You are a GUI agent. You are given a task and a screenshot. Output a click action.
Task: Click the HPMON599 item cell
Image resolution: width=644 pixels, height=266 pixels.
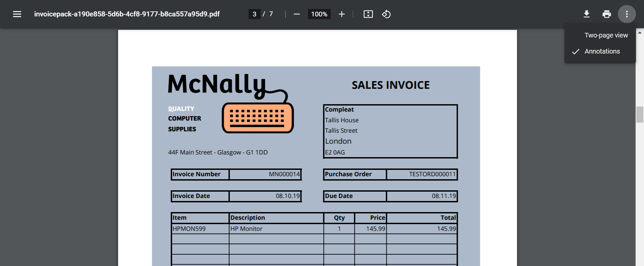click(200, 229)
